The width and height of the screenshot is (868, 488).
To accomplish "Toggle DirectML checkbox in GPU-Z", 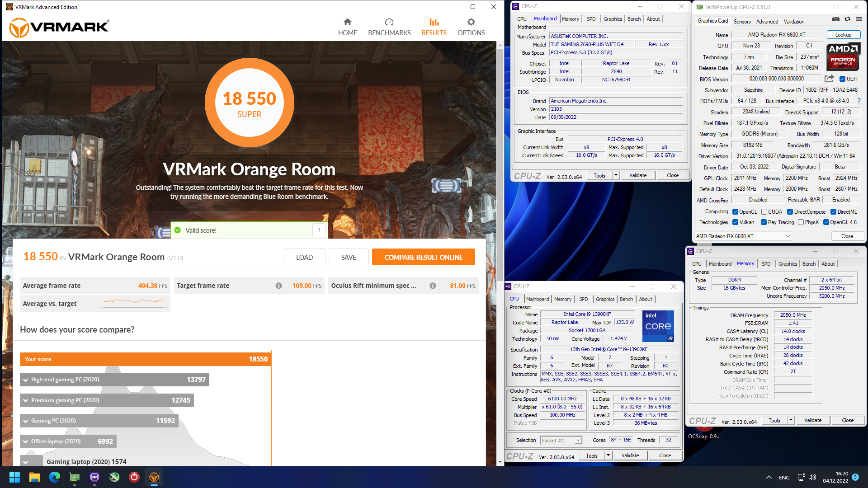I will [x=833, y=211].
